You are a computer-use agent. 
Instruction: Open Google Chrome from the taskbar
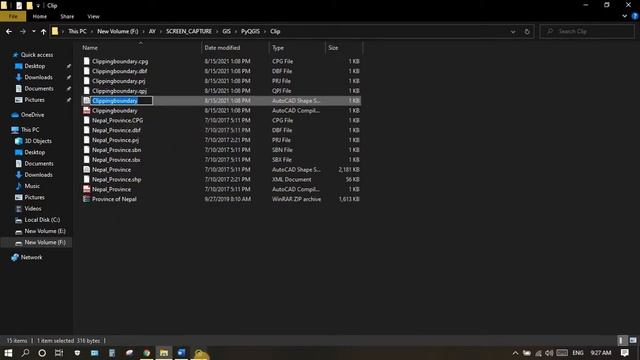[x=147, y=353]
